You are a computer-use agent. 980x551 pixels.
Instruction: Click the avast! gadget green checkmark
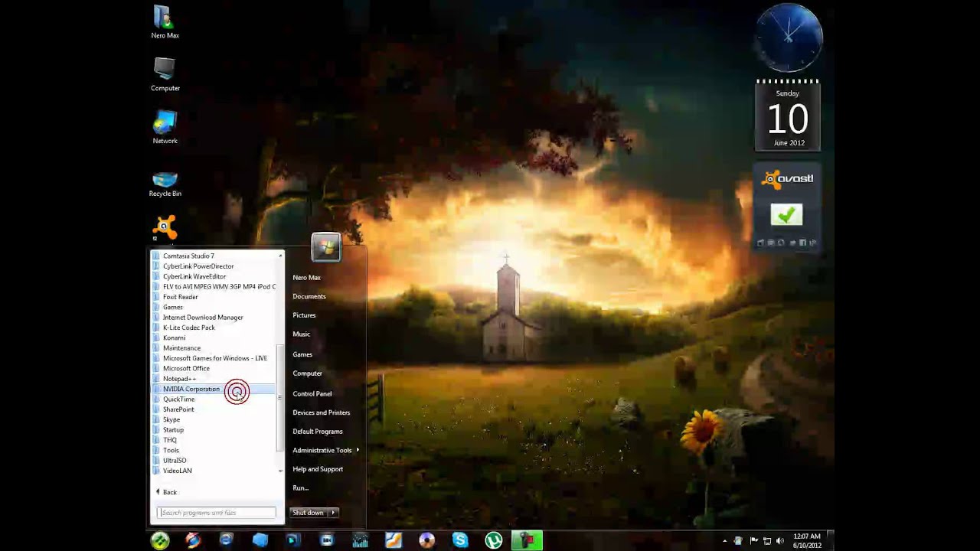pyautogui.click(x=786, y=215)
